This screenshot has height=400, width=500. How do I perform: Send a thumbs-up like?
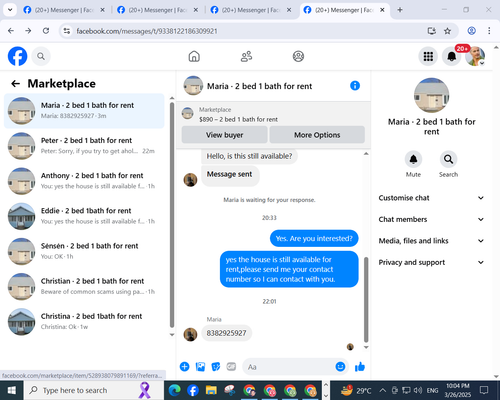click(x=360, y=367)
